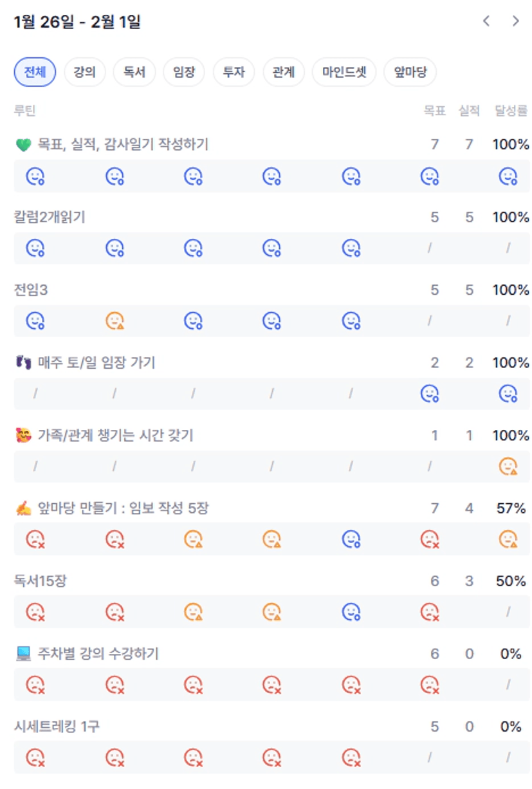
Task: Toggle the orange face in 가족/관계 챙기는 시간 row
Action: pyautogui.click(x=508, y=466)
